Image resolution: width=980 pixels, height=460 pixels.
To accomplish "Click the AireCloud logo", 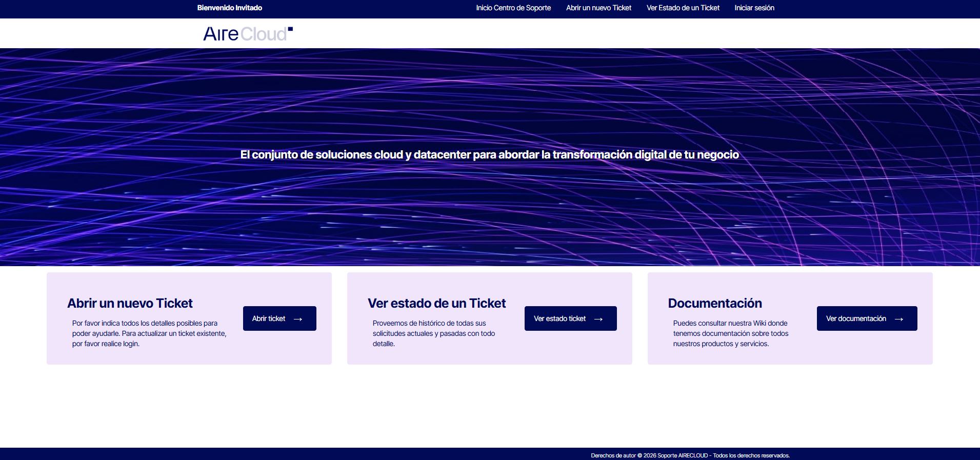I will pyautogui.click(x=248, y=34).
